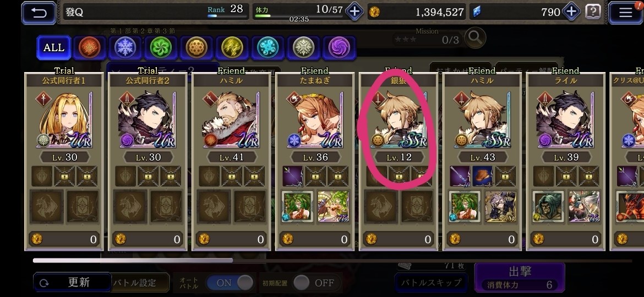The image size is (644, 297).
Task: Select the ice snowflake element filter
Action: point(125,48)
